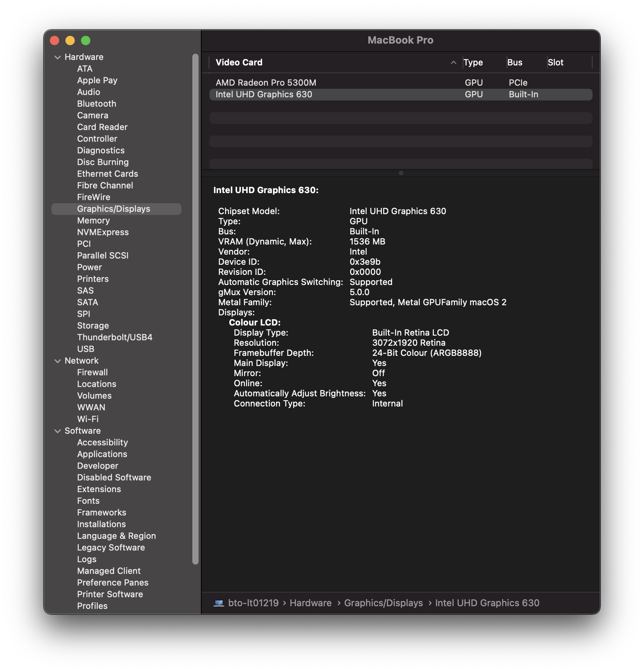Select Camera in the sidebar
The image size is (644, 672).
coord(93,116)
